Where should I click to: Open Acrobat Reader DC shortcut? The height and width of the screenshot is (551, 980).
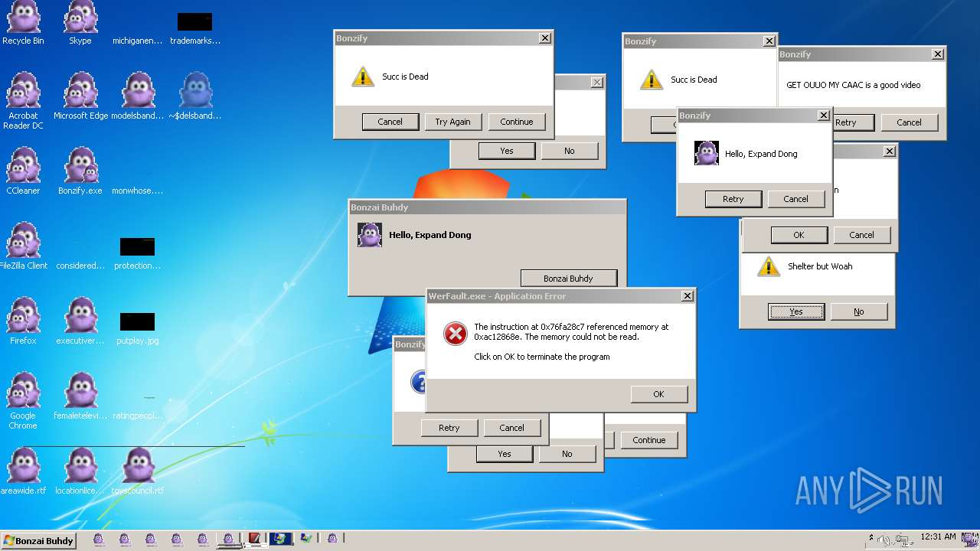coord(23,101)
